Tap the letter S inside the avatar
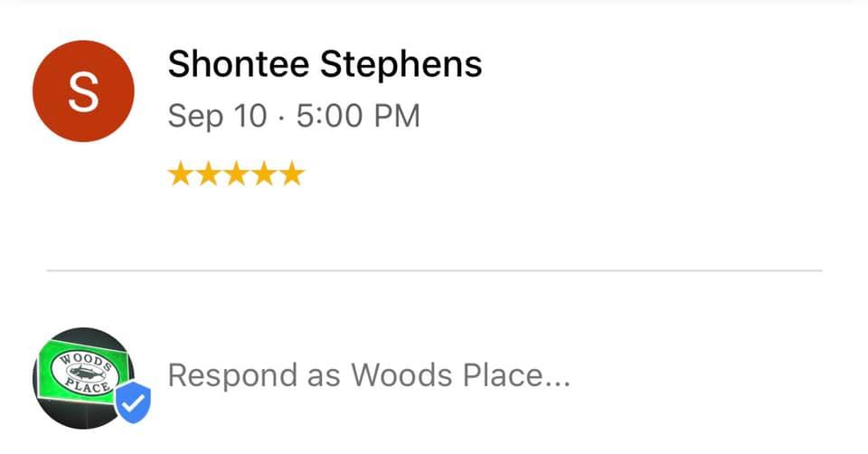The image size is (868, 454). [83, 91]
